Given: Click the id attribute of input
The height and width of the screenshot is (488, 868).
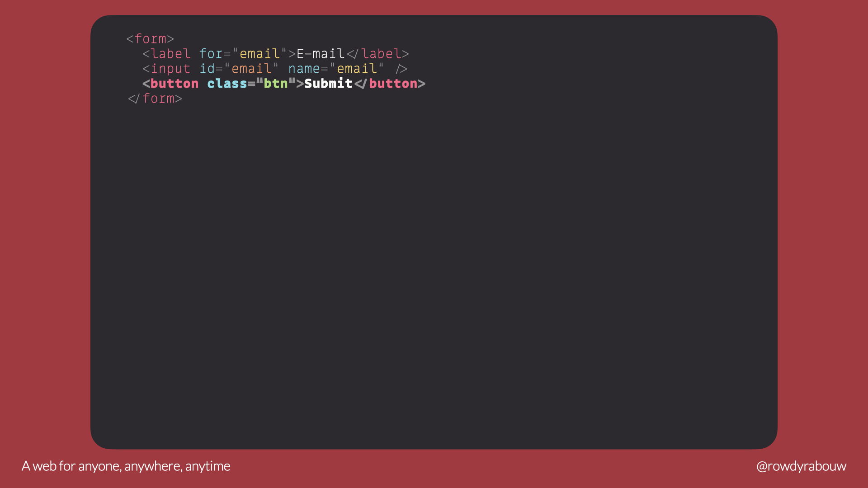Looking at the screenshot, I should [207, 69].
